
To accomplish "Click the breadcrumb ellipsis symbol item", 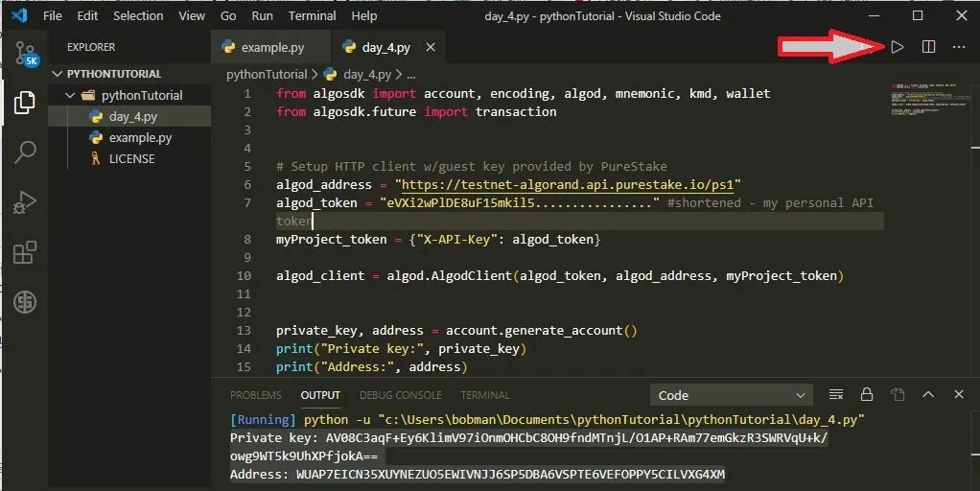I will pos(410,75).
